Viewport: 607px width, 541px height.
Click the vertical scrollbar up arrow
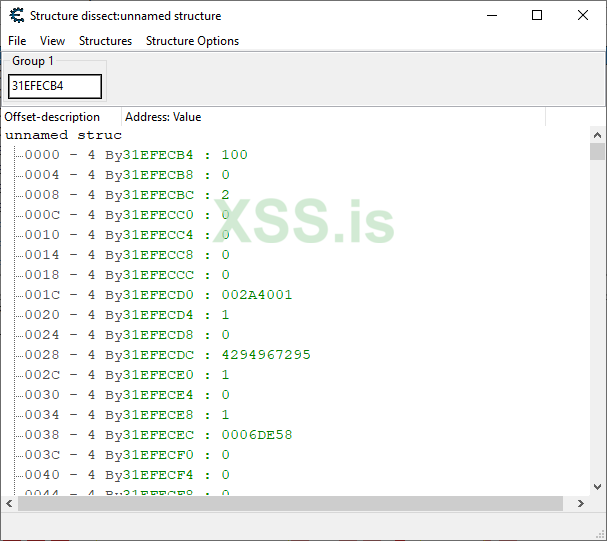597,135
